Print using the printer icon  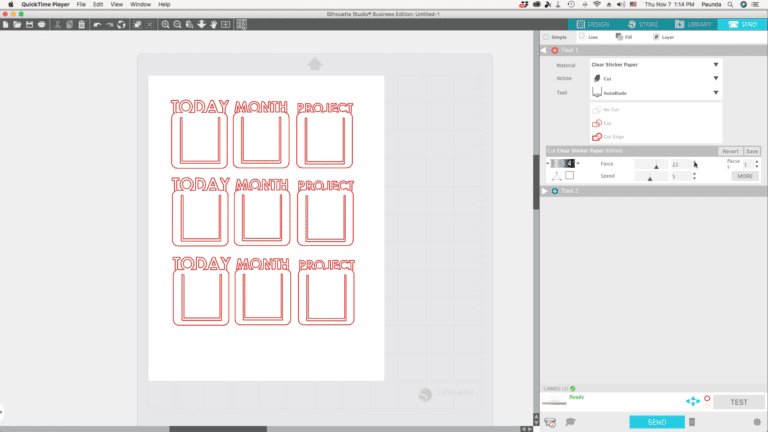click(x=42, y=24)
